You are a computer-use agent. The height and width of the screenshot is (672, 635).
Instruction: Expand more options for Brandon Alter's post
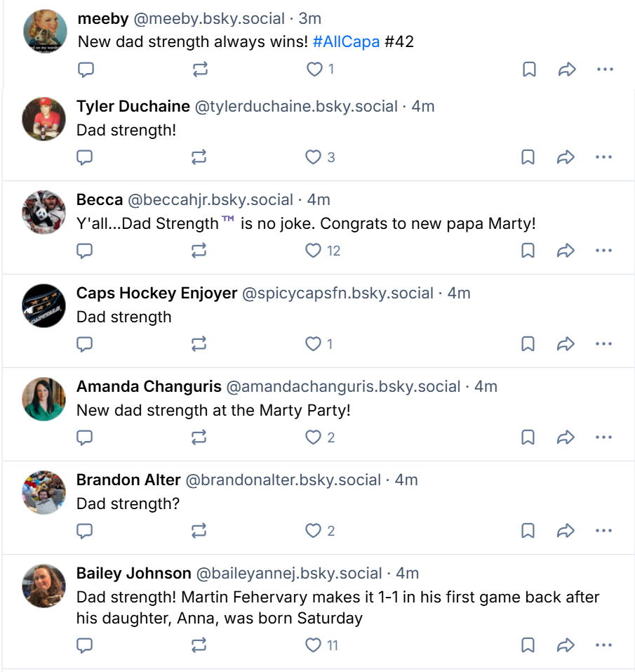[x=603, y=531]
